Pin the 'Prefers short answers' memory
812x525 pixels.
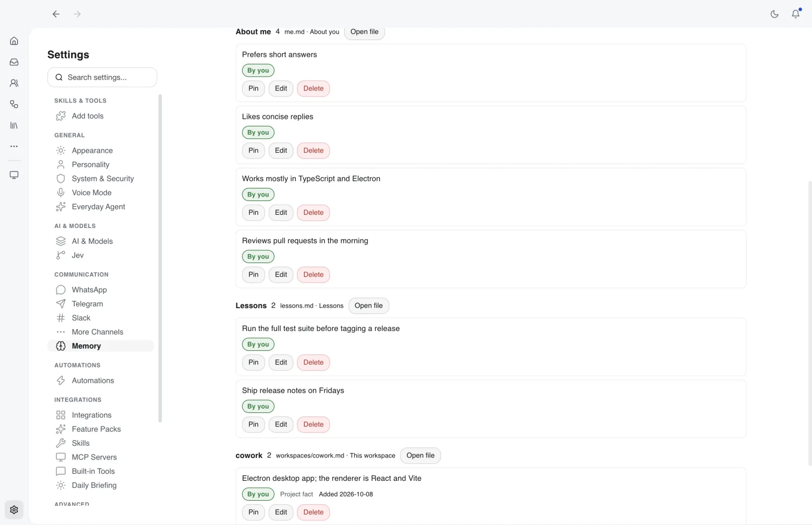pyautogui.click(x=253, y=88)
